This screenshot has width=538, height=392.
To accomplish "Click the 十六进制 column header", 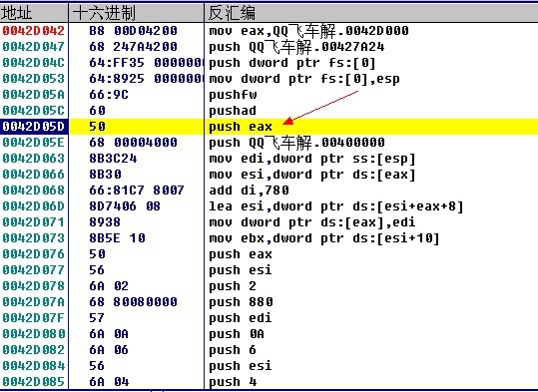I will tap(136, 13).
